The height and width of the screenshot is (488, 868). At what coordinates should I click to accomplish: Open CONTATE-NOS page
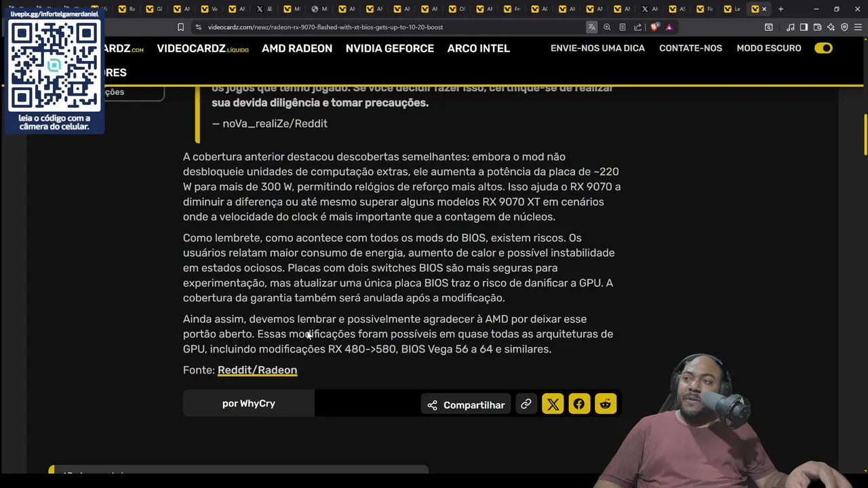[690, 48]
